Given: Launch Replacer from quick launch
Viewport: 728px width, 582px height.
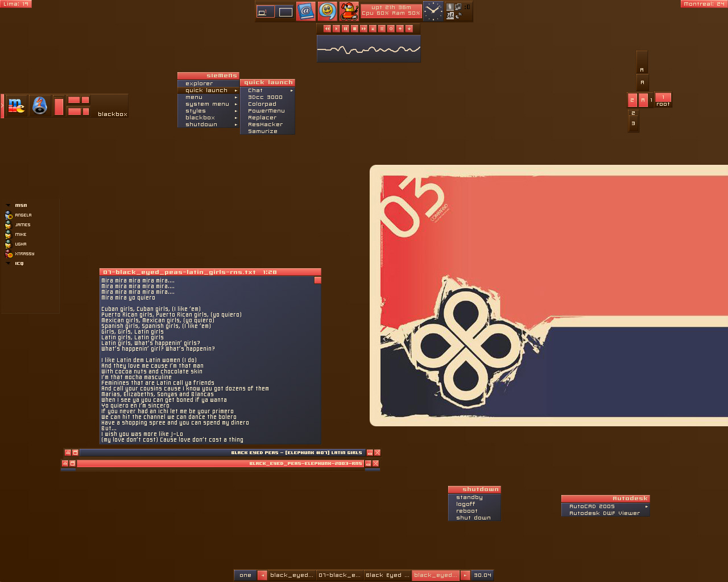Looking at the screenshot, I should pos(267,118).
